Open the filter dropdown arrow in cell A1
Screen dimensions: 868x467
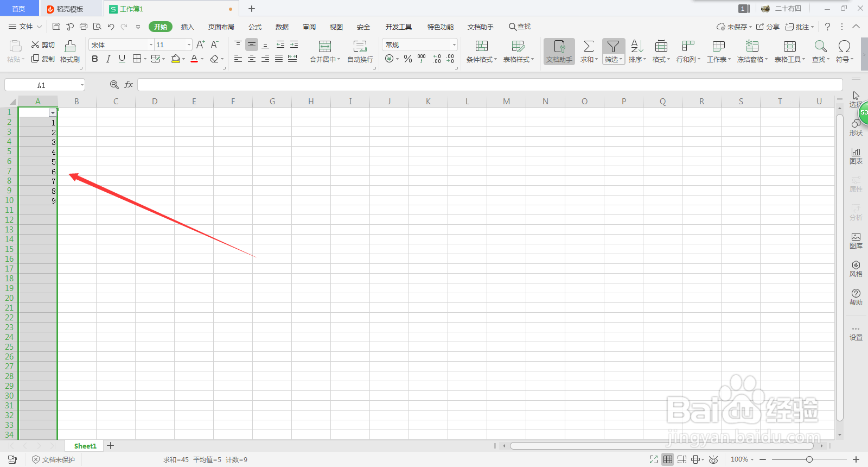click(53, 112)
